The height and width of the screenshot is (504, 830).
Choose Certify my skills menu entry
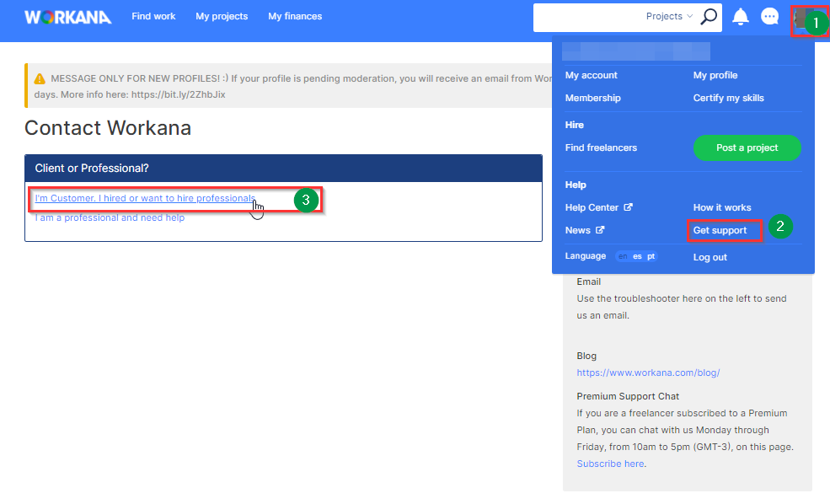tap(728, 98)
